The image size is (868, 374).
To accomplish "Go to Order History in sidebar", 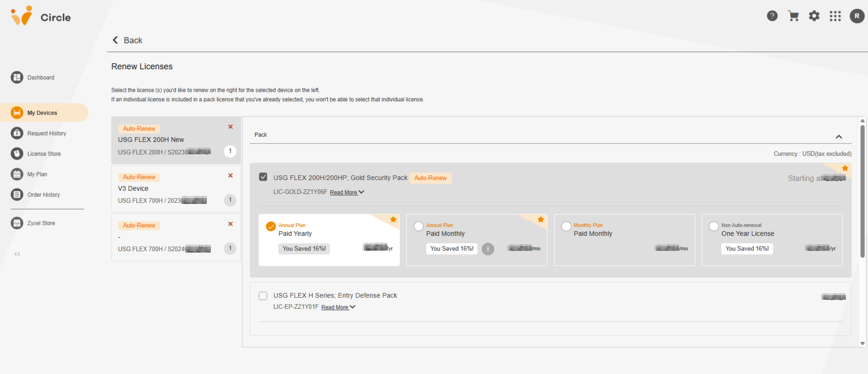I will click(x=43, y=195).
